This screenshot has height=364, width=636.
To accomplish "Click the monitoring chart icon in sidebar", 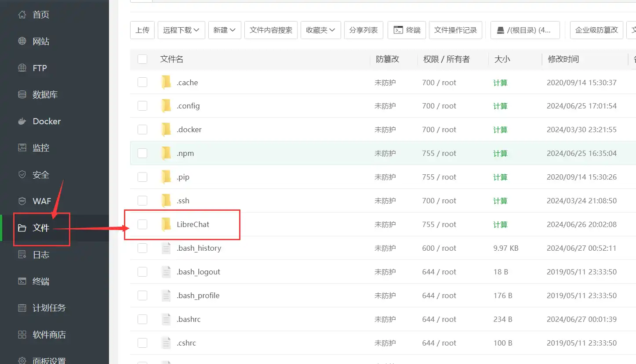I will click(x=22, y=148).
